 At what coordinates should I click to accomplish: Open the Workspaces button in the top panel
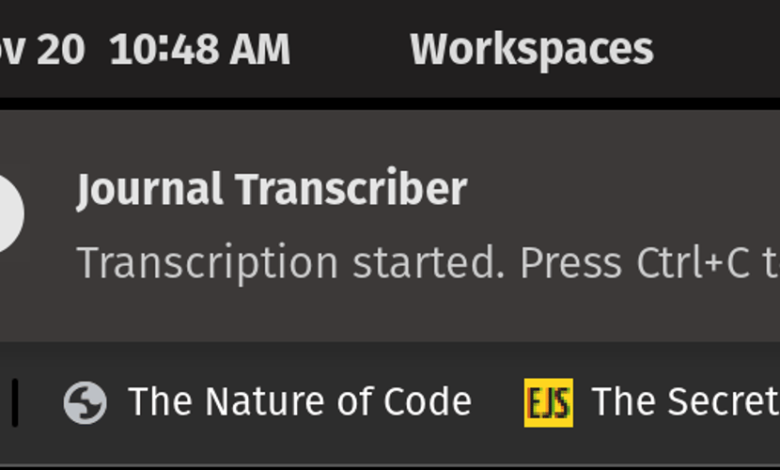click(531, 49)
